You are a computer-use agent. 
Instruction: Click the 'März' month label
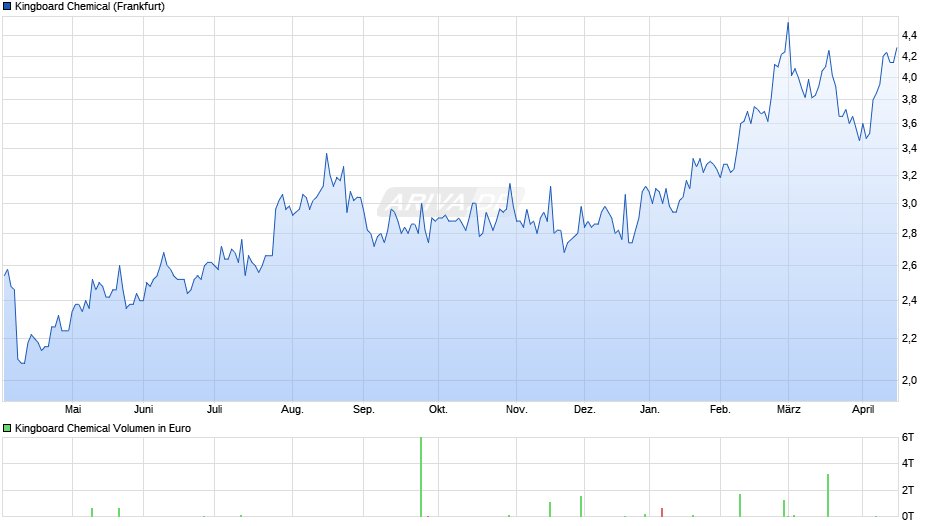pos(788,410)
